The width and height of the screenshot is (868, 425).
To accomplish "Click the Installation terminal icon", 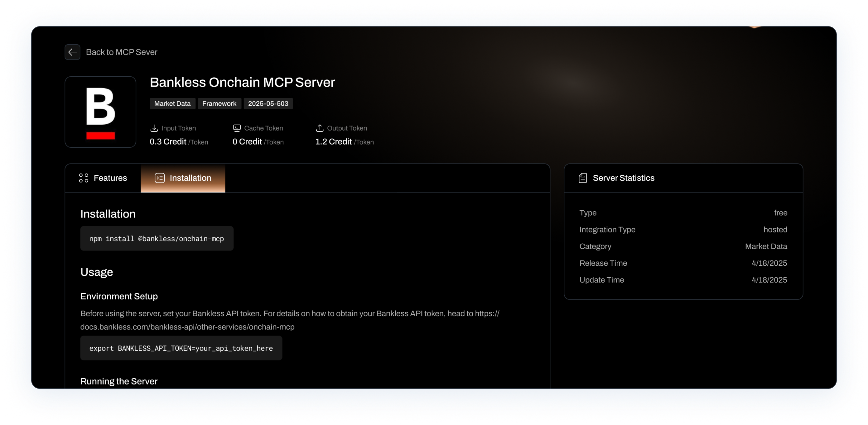I will point(160,178).
